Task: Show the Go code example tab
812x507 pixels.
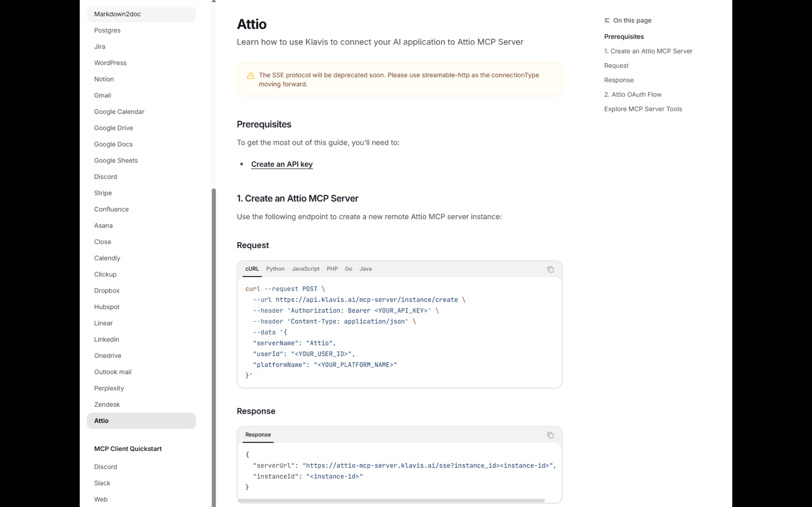Action: click(348, 269)
